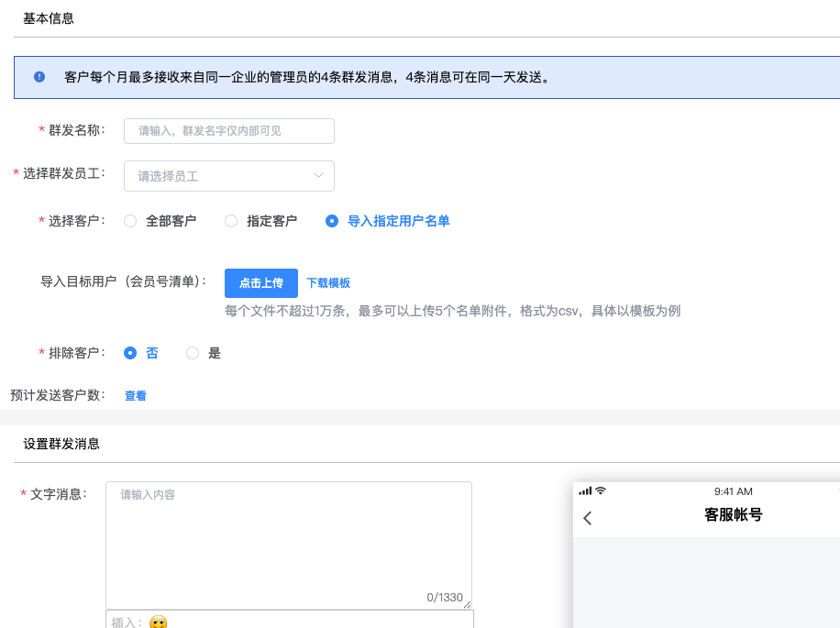
Task: Click the signal bars icon in phone preview
Action: (x=586, y=490)
